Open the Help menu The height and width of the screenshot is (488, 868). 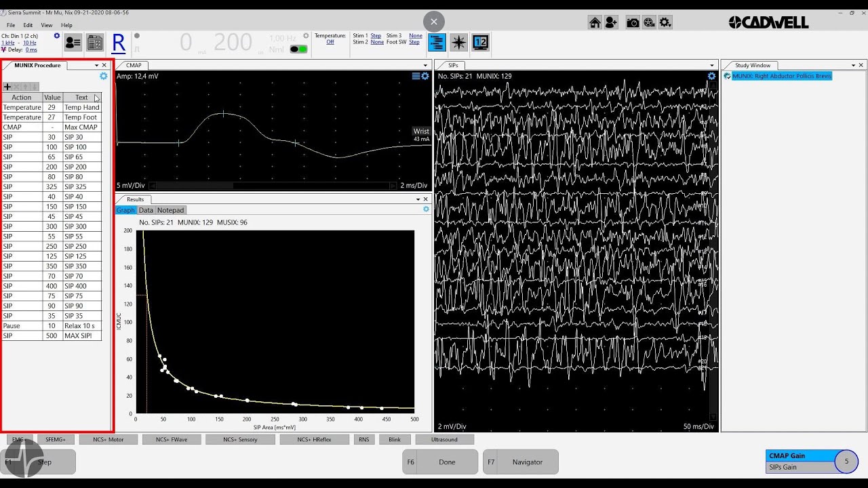[66, 25]
